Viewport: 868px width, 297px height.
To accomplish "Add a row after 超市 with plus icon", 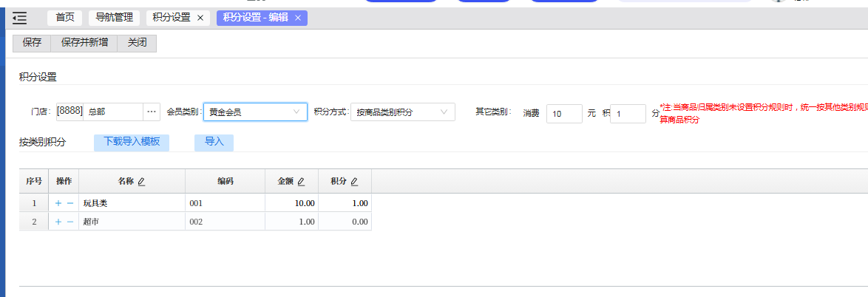I will [x=58, y=222].
